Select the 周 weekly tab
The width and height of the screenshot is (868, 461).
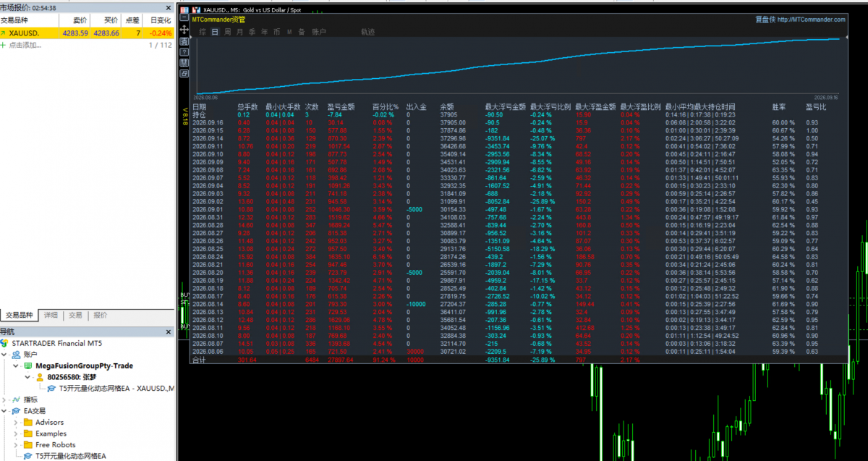pos(227,32)
